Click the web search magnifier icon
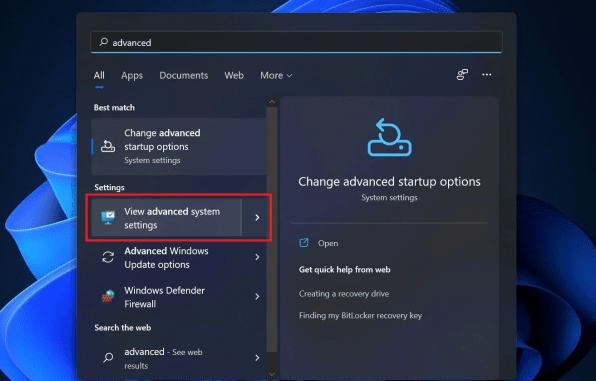596x381 pixels. 108,357
